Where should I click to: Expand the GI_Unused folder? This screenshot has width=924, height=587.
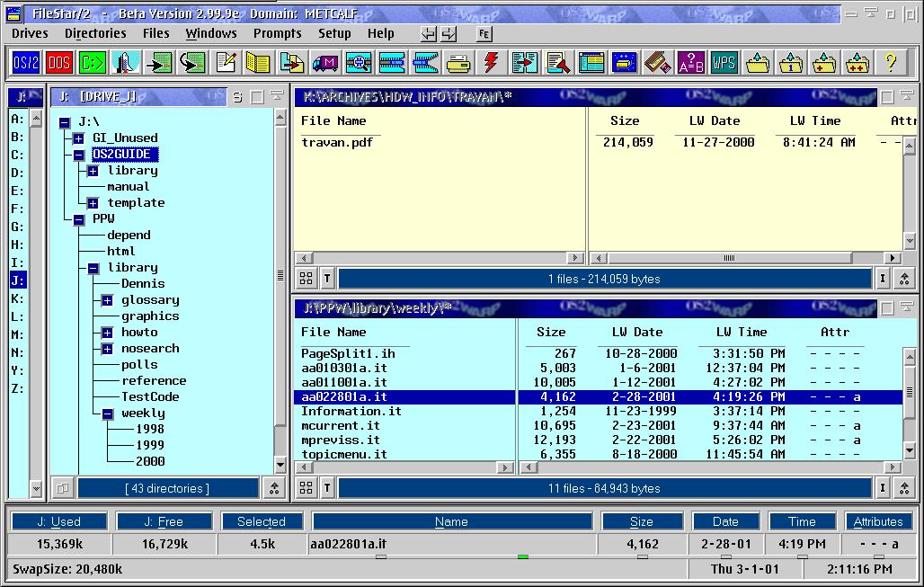[x=78, y=139]
